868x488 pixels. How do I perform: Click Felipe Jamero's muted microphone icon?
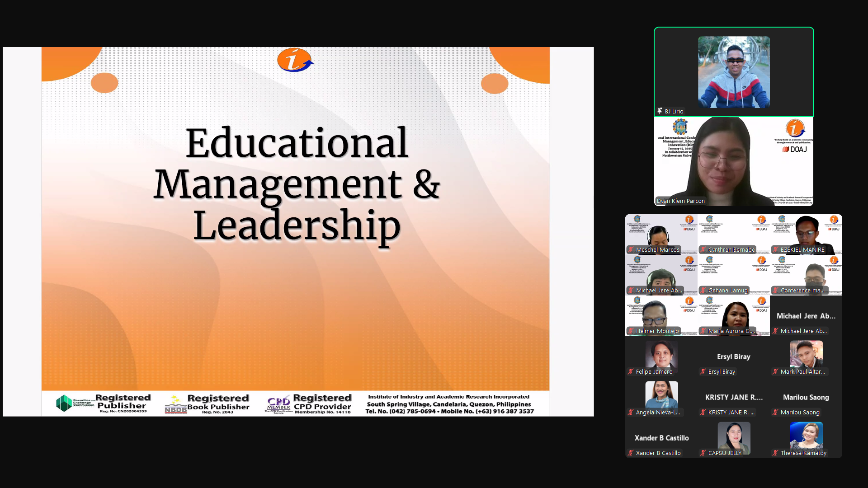point(631,371)
